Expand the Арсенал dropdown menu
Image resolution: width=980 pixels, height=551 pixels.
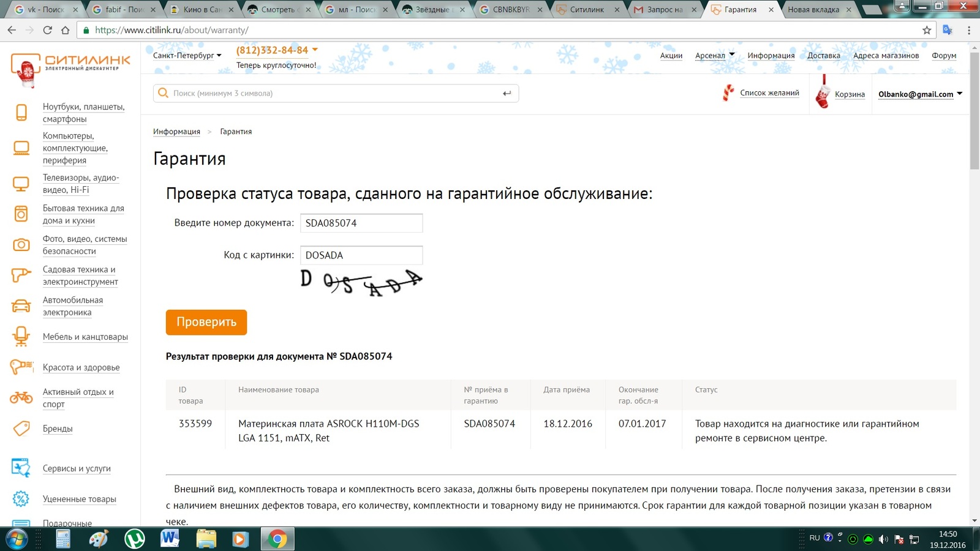(715, 56)
